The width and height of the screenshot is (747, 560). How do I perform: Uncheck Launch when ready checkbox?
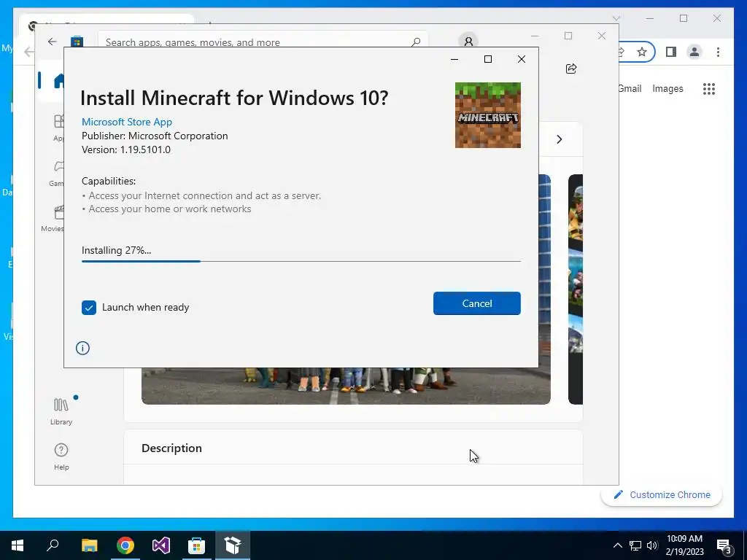pyautogui.click(x=88, y=308)
